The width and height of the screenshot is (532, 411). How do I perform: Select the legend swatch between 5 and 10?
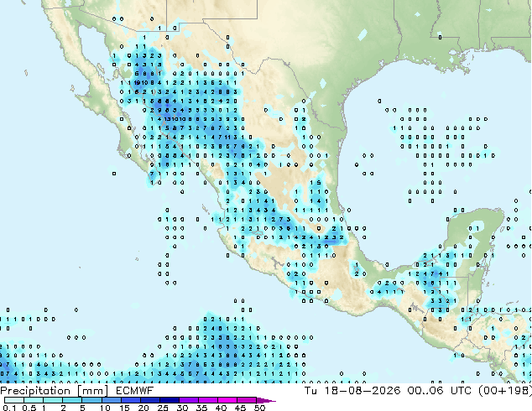click(x=91, y=400)
